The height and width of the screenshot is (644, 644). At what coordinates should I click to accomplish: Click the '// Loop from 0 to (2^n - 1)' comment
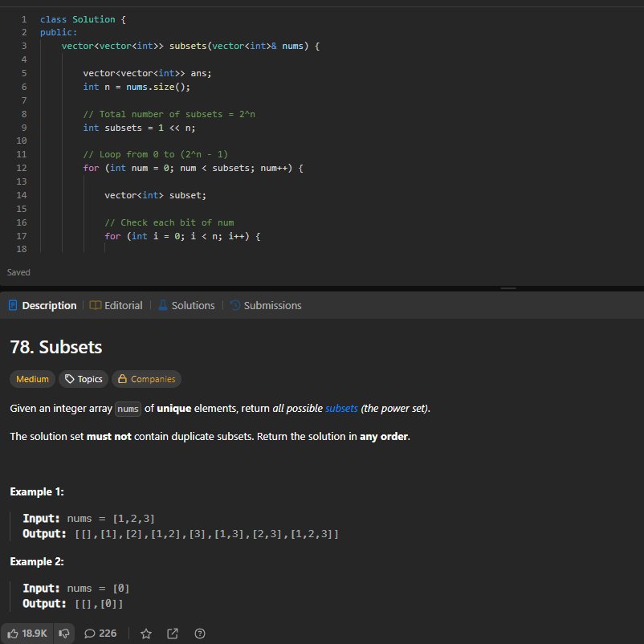(155, 154)
